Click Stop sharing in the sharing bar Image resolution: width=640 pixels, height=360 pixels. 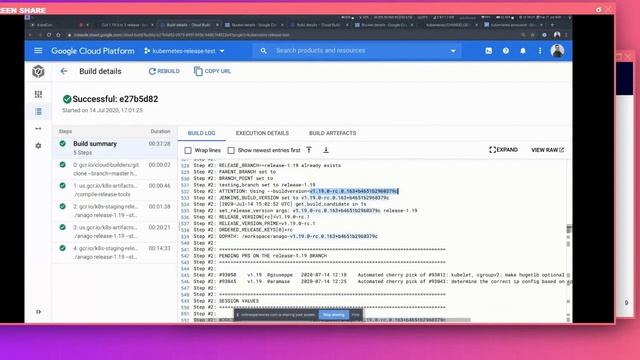click(x=334, y=315)
